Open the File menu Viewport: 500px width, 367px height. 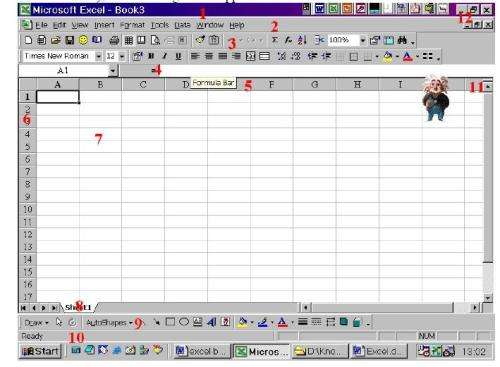pos(41,25)
